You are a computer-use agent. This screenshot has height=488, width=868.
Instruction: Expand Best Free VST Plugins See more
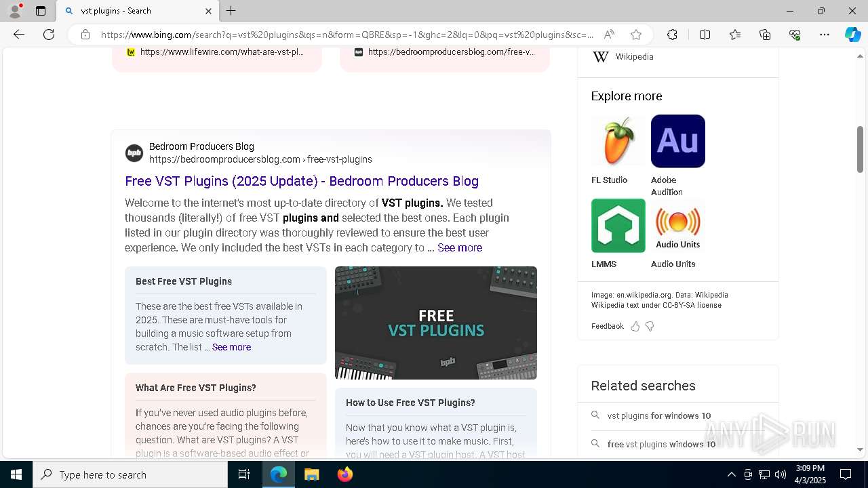[x=231, y=347]
